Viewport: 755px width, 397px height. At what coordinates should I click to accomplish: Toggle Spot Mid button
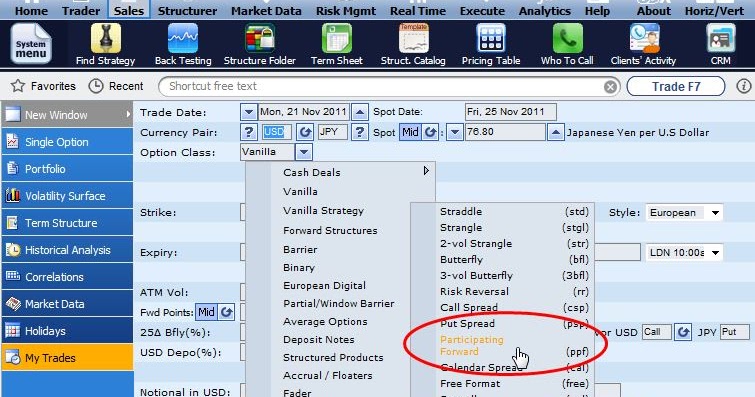(410, 132)
